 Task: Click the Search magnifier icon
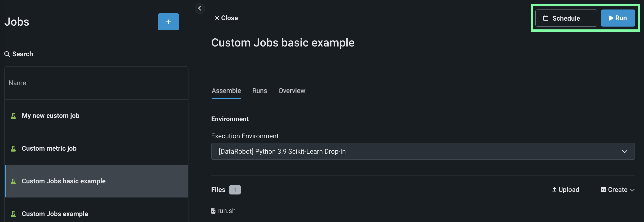coord(7,54)
